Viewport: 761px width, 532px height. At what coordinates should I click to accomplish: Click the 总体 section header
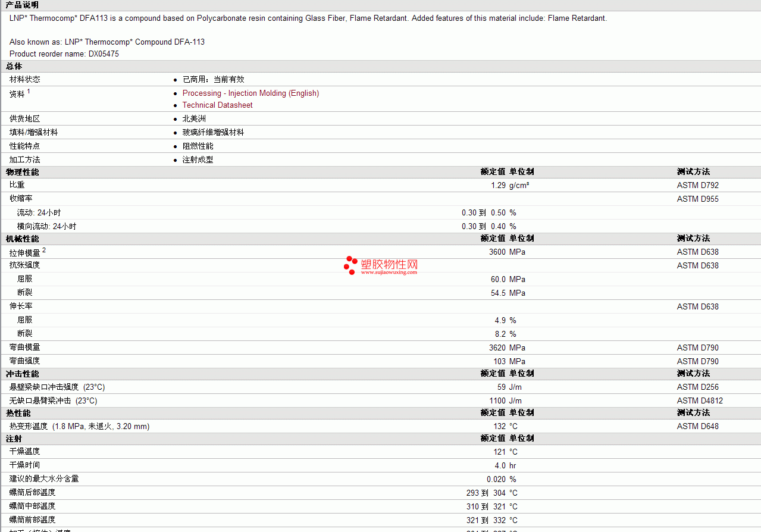tap(14, 66)
